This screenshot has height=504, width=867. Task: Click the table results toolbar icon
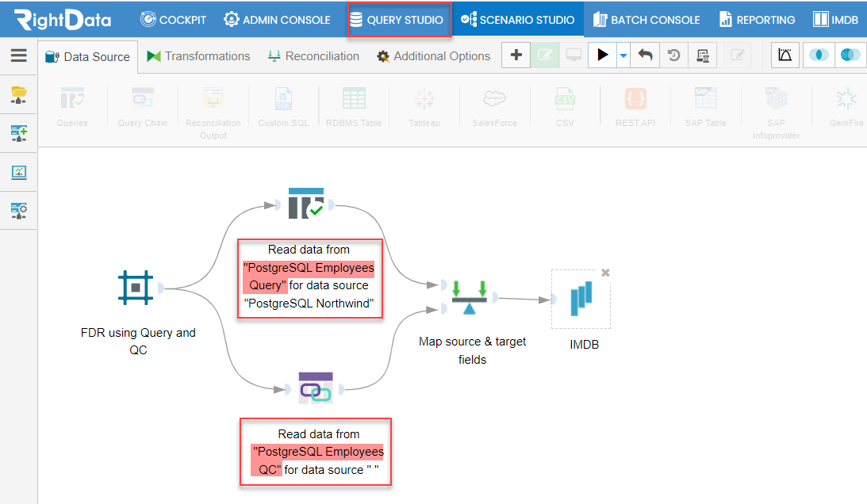[x=703, y=55]
